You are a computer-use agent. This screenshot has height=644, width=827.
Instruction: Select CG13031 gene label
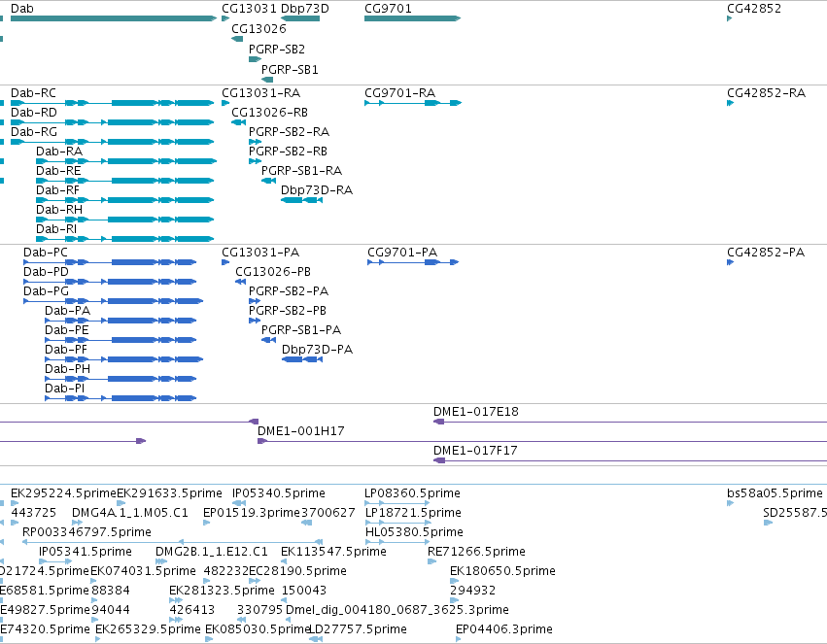(x=249, y=9)
